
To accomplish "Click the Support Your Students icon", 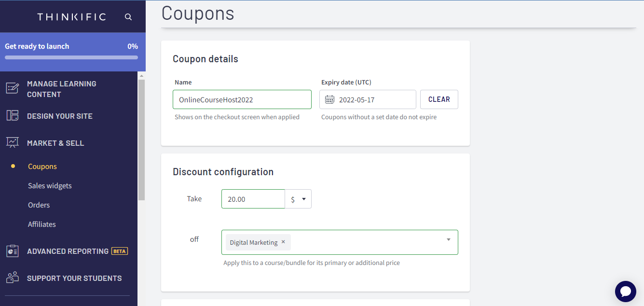I will pos(12,278).
